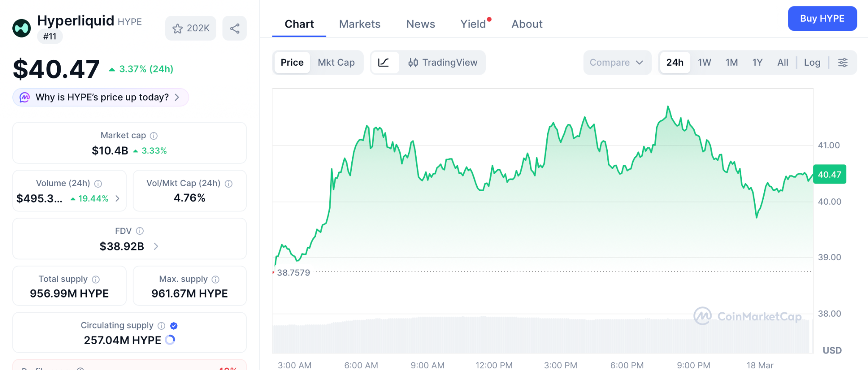Click the star watchlist icon

pos(178,28)
